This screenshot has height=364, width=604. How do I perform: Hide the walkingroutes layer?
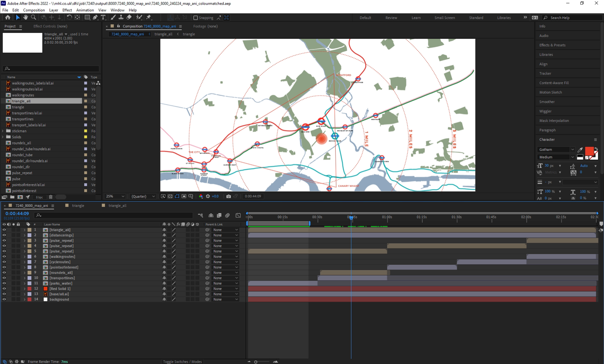point(4,256)
